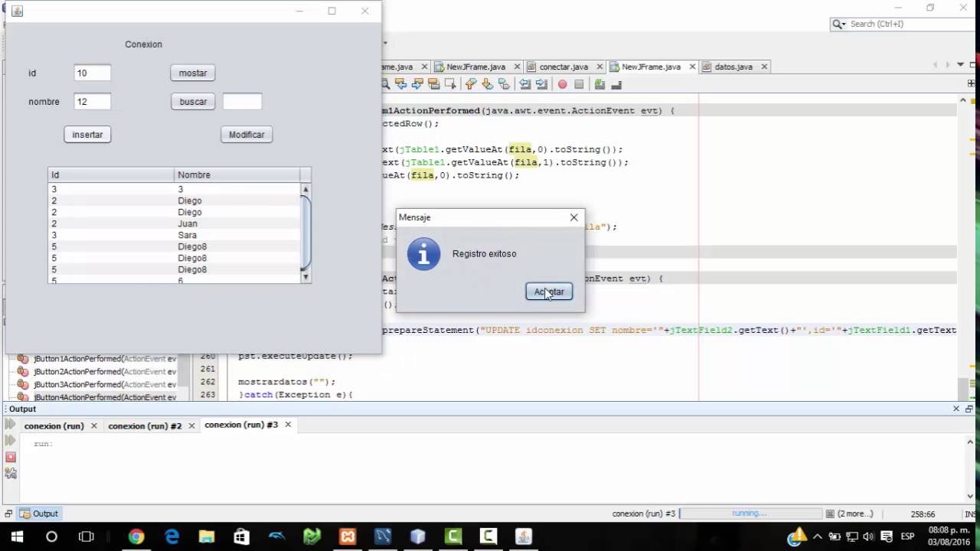Image resolution: width=980 pixels, height=551 pixels.
Task: Close the Output panel
Action: [x=955, y=409]
